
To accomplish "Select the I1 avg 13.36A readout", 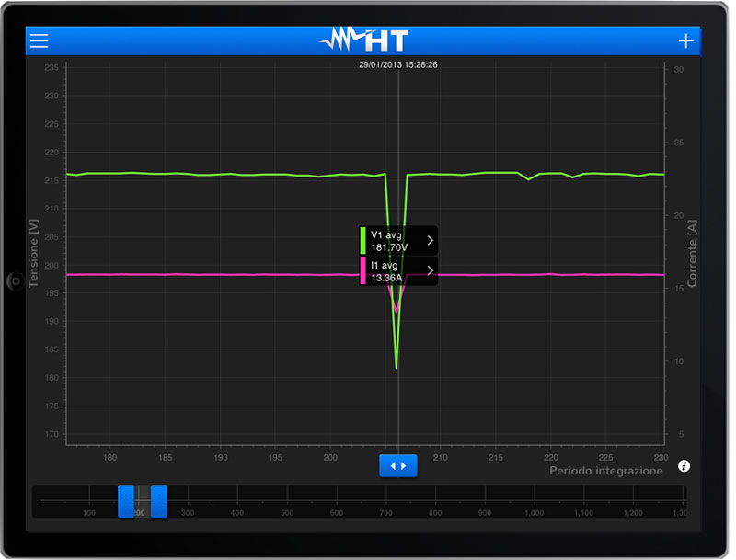I will (x=388, y=271).
